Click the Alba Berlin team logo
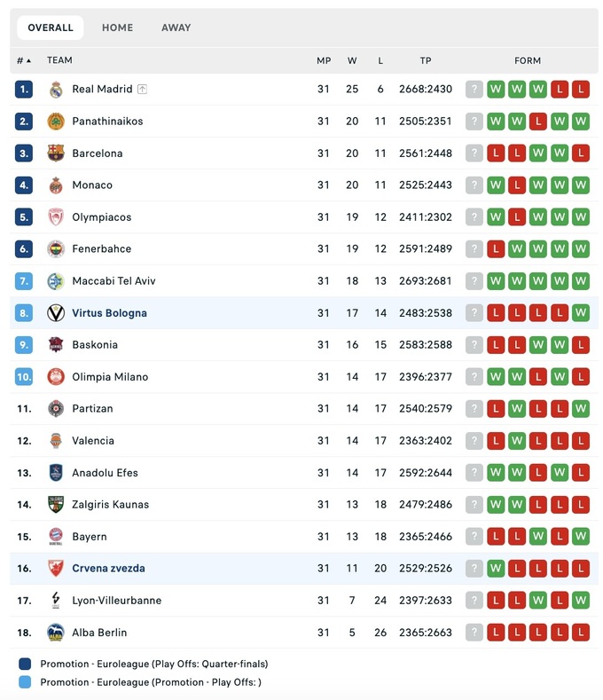Screen dimensions: 603x700 56,633
